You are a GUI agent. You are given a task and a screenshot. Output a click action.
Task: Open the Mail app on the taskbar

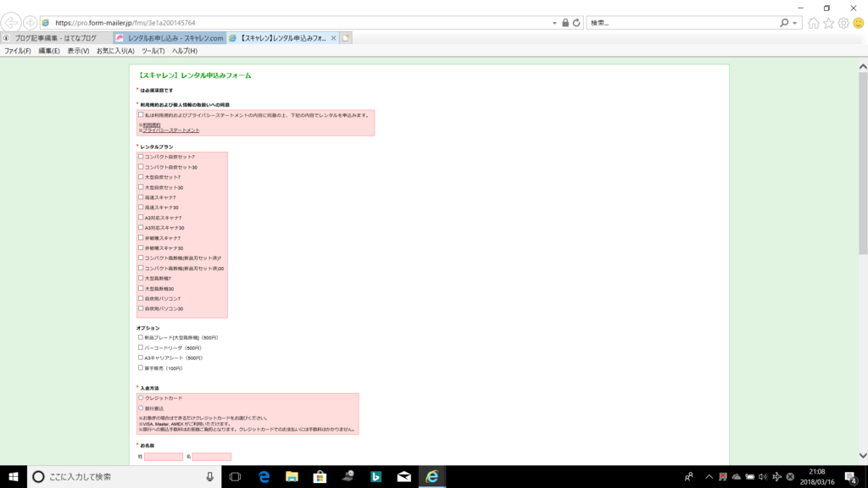click(404, 476)
